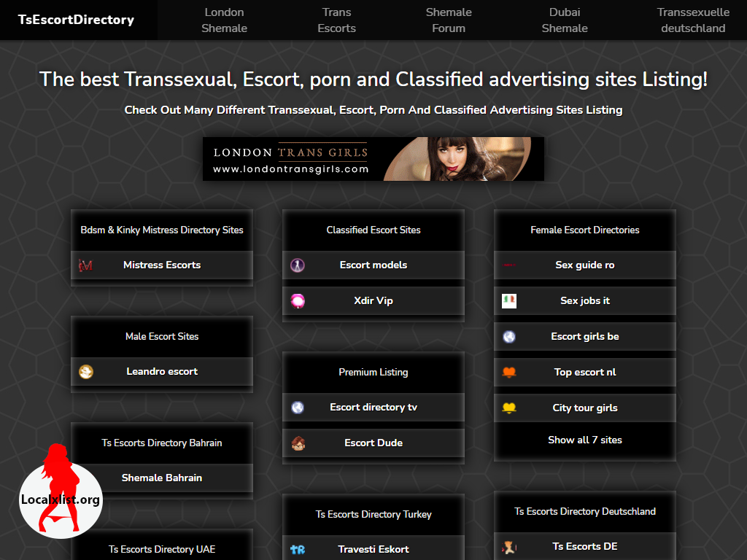The width and height of the screenshot is (747, 560).
Task: Open the Top escort nl link
Action: [585, 373]
